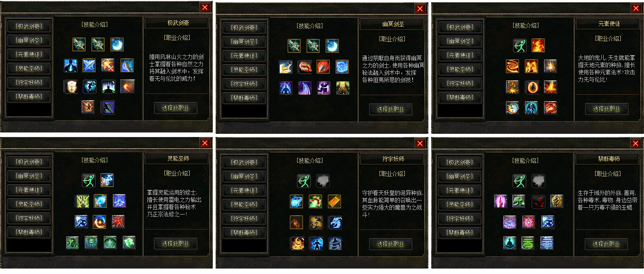Close the 元素使徒 class window

click(x=636, y=8)
